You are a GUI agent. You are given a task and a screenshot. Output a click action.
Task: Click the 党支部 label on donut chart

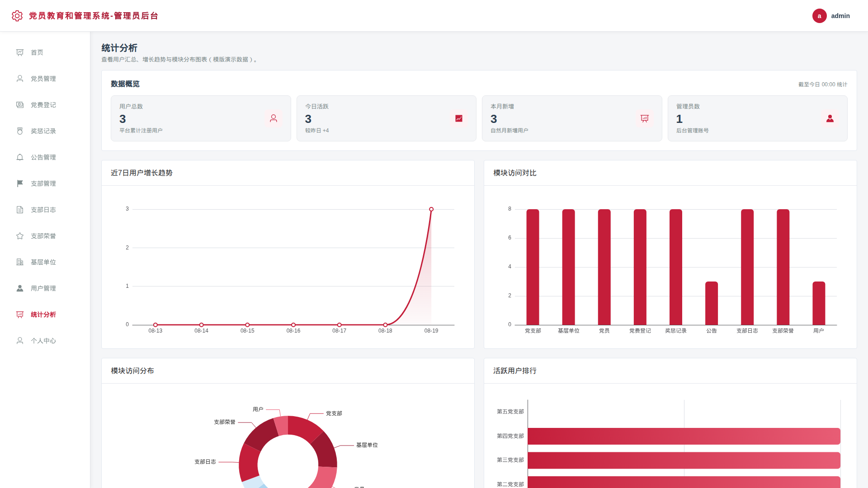tap(334, 413)
